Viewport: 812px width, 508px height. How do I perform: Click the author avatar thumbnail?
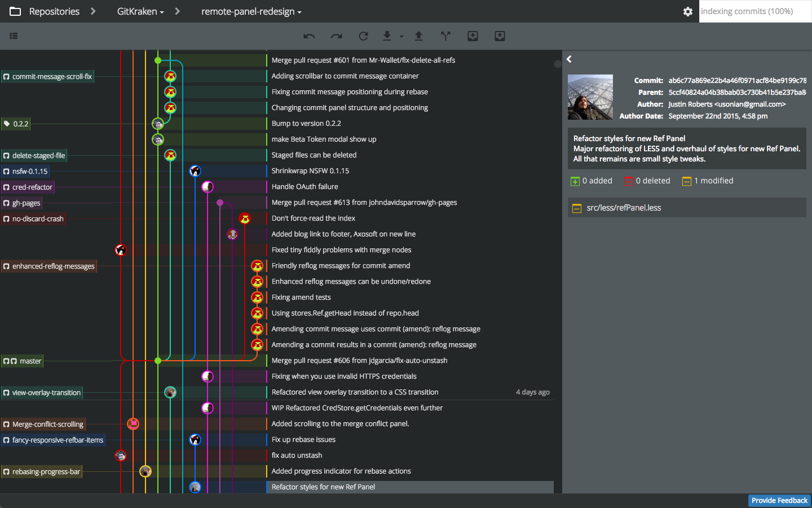coord(590,97)
